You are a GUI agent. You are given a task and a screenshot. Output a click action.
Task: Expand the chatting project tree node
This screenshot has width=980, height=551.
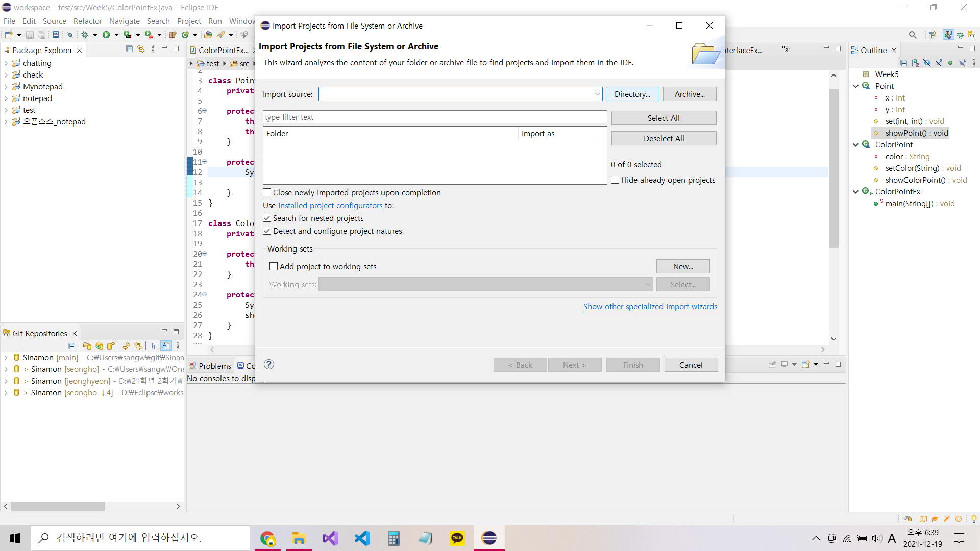tap(6, 63)
